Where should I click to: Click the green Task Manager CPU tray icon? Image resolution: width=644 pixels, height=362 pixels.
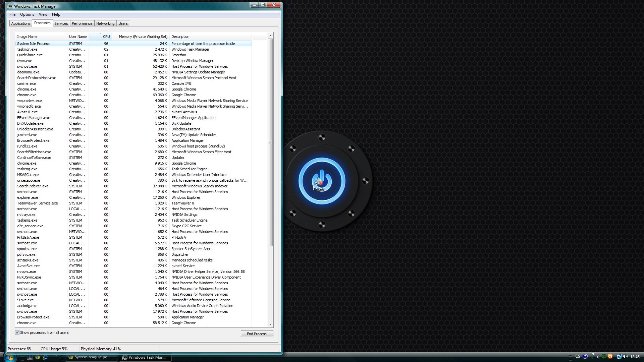604,356
